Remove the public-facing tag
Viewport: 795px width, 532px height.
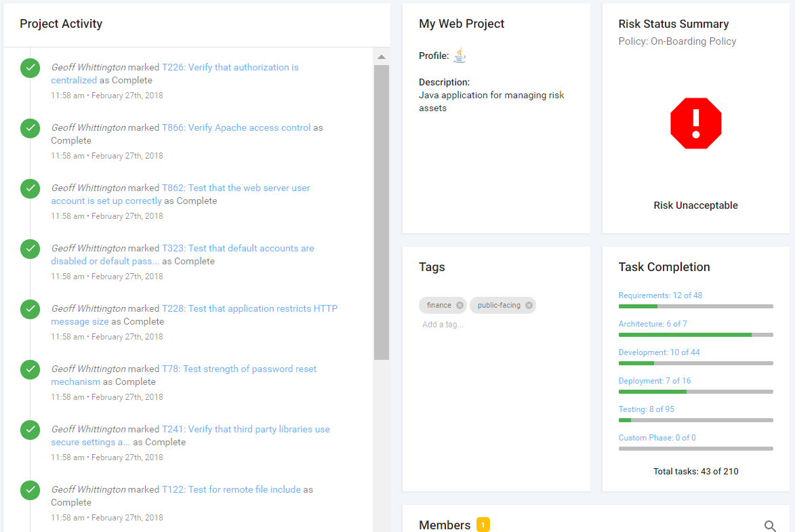pyautogui.click(x=529, y=305)
